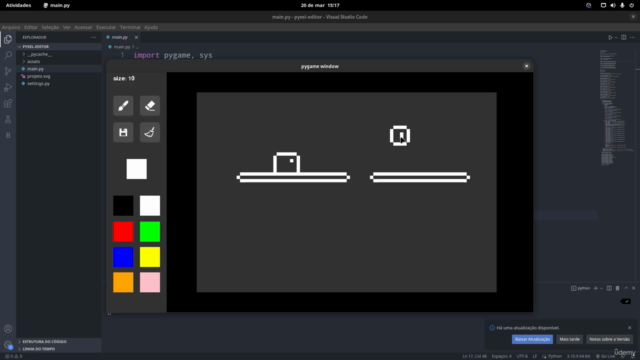Viewport: 640px width, 360px height.
Task: Open the Explorer view in activity bar
Action: click(8, 39)
